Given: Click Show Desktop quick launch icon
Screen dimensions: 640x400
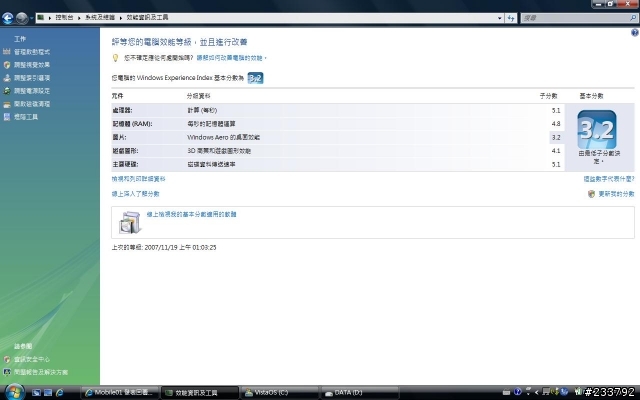Looking at the screenshot, I should [36, 393].
